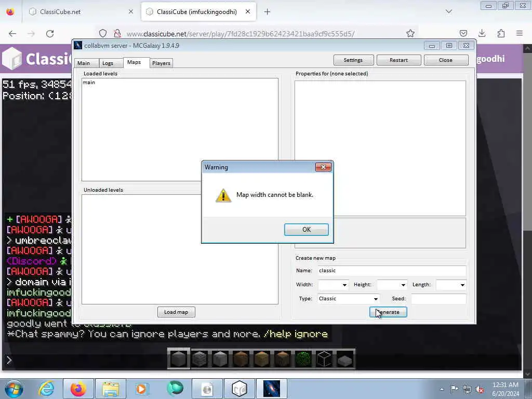Select the stone block in hotbar
Screen dimensions: 532x399
point(179,358)
